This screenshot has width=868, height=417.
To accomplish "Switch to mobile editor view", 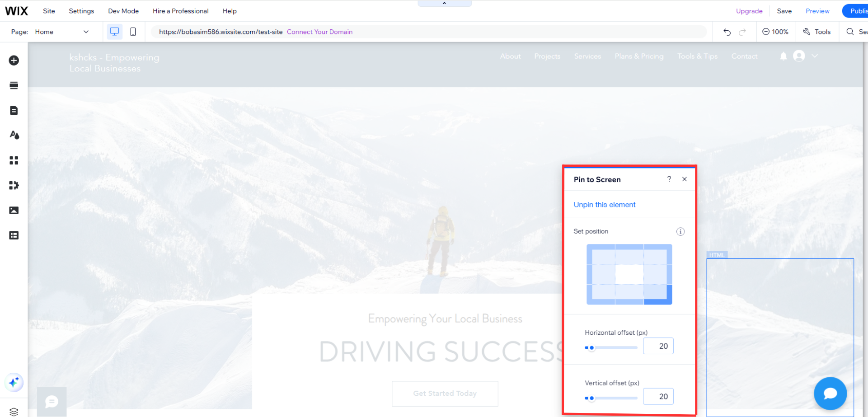I will pyautogui.click(x=133, y=32).
